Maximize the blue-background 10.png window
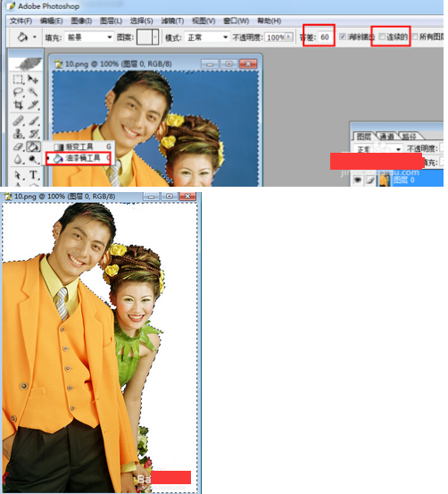 (x=229, y=64)
